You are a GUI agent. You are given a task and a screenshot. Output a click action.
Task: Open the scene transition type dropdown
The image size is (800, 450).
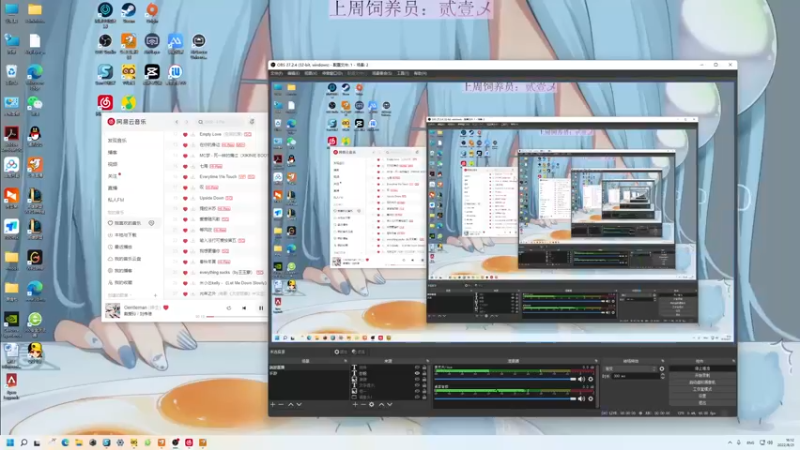(630, 368)
